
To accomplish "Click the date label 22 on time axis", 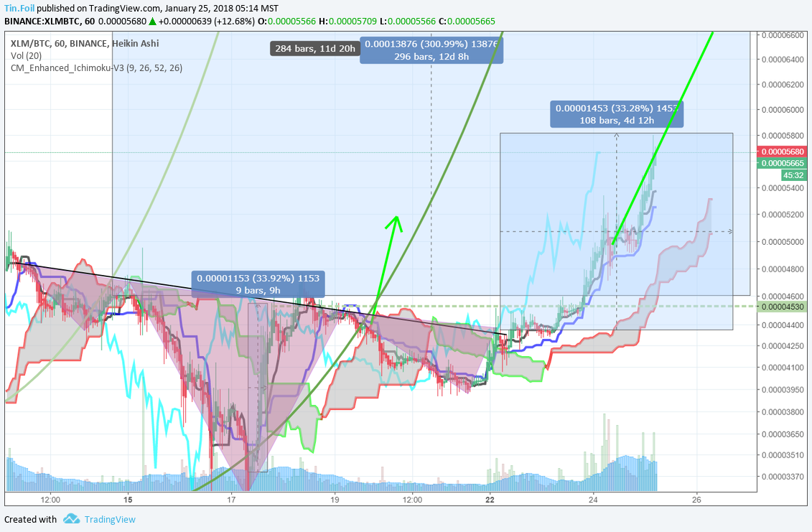I will coord(490,500).
